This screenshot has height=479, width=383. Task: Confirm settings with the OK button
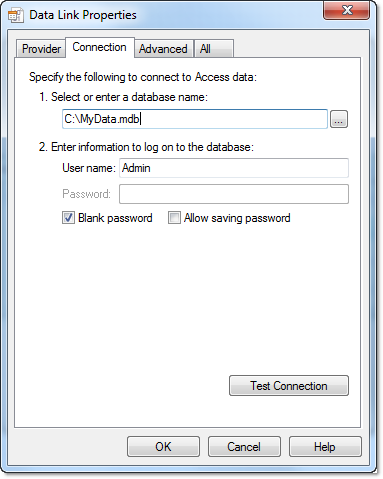163,447
